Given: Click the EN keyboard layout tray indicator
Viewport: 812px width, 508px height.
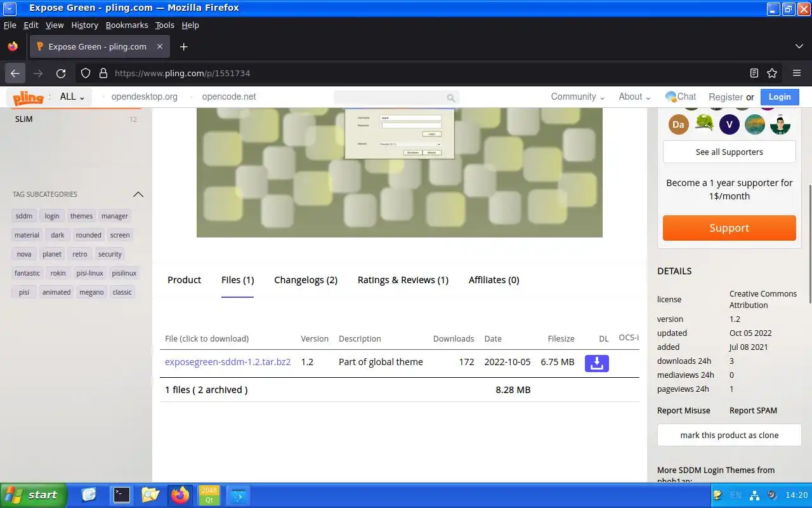Looking at the screenshot, I should (x=736, y=495).
